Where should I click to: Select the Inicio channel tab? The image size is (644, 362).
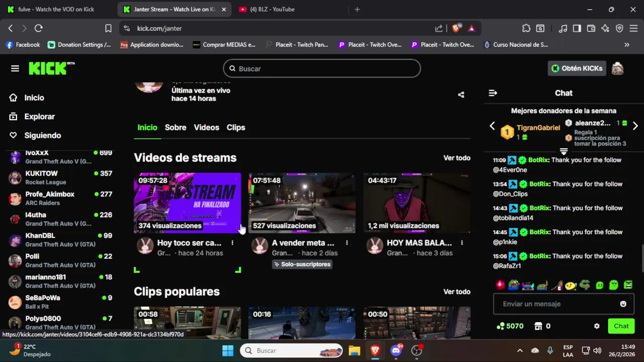point(147,127)
